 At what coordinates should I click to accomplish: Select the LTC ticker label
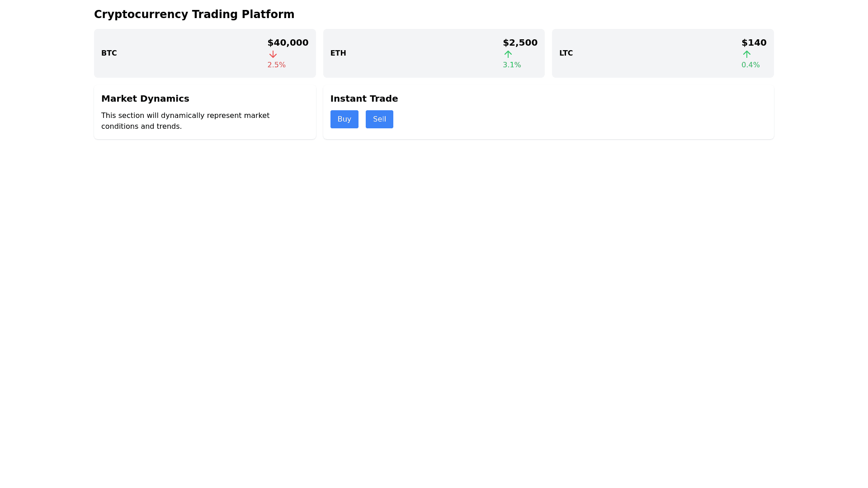coord(566,53)
